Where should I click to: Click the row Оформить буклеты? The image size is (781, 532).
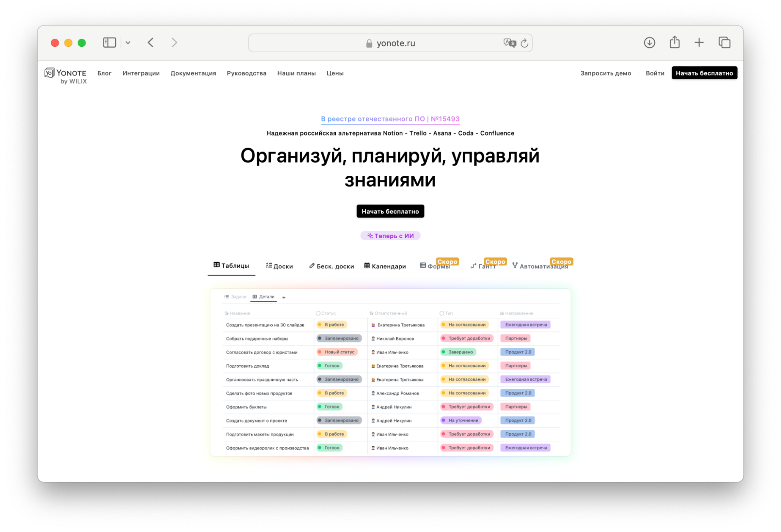point(391,407)
